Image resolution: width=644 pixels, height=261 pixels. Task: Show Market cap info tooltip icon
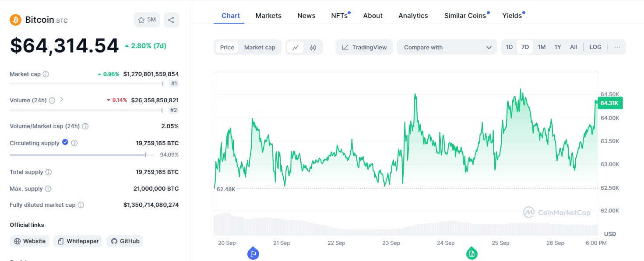point(46,74)
